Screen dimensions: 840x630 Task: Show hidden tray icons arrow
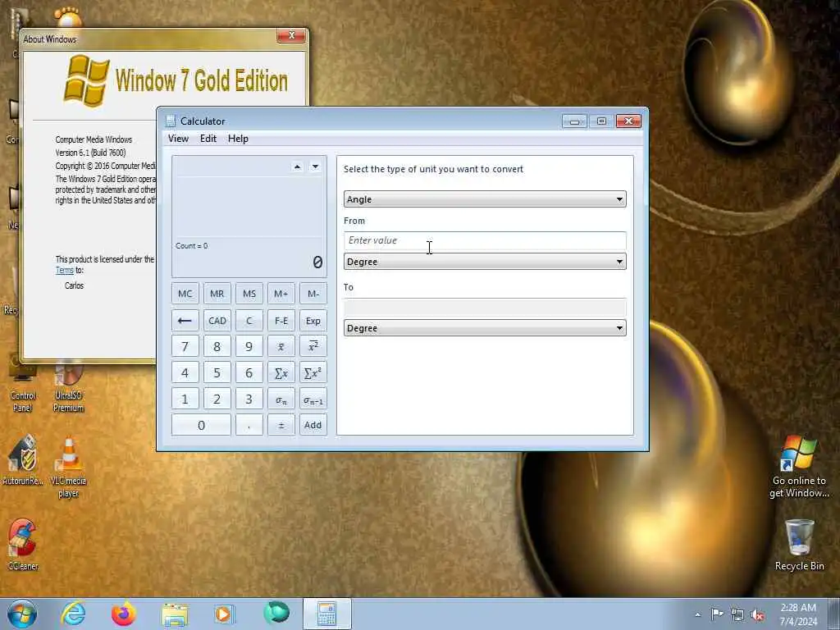(x=697, y=615)
